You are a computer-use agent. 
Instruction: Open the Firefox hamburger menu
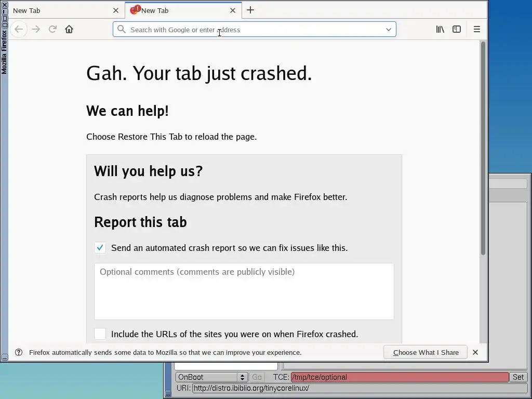[477, 29]
